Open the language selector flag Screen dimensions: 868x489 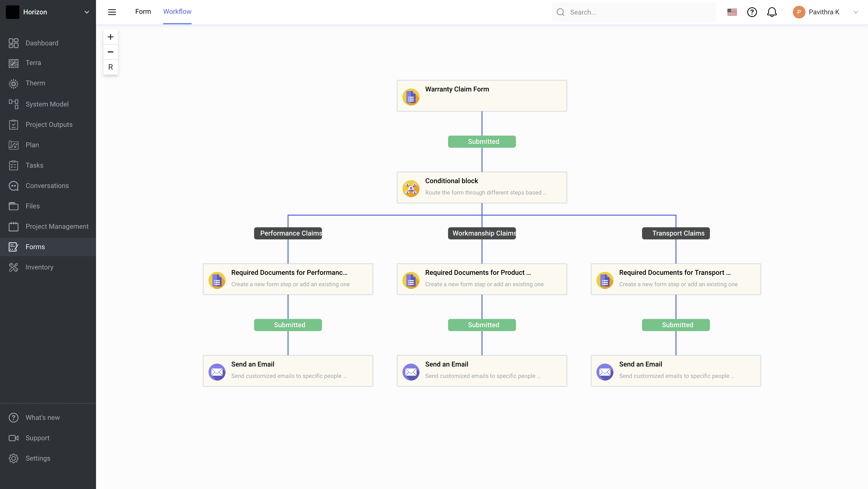click(x=732, y=12)
